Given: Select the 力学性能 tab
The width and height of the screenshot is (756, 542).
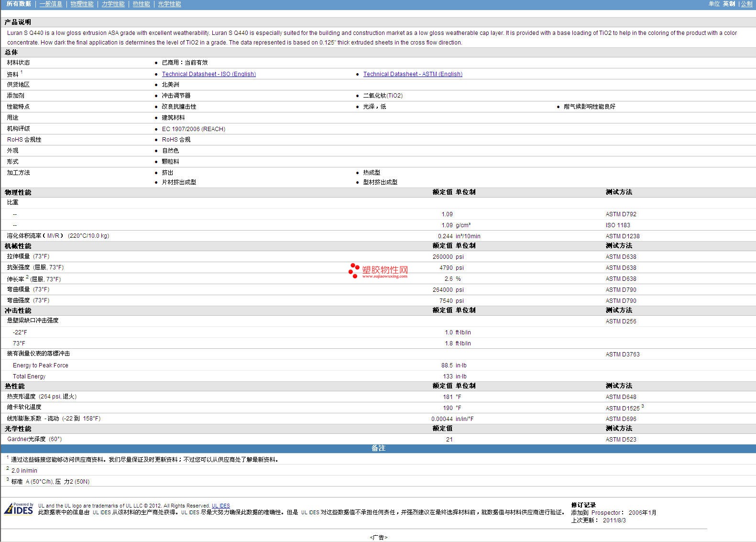Looking at the screenshot, I should pyautogui.click(x=113, y=4).
